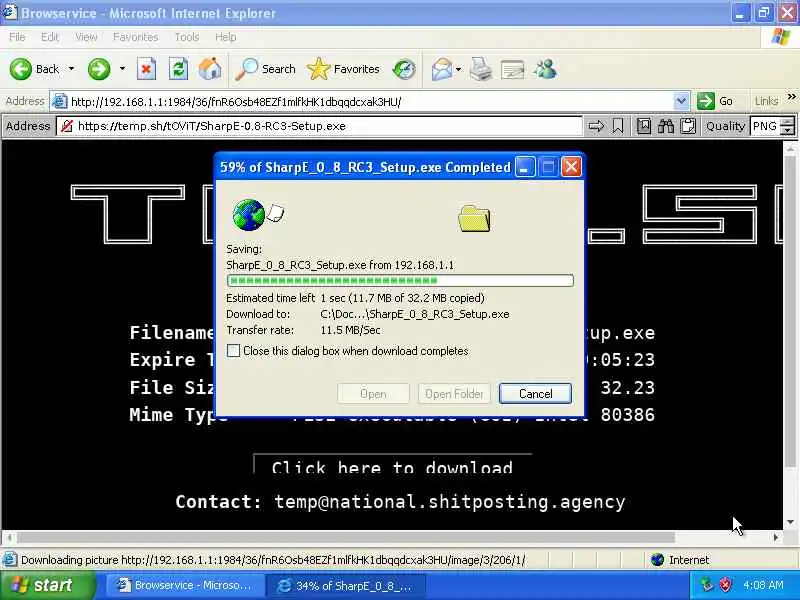Go to the Home page icon

coord(210,69)
